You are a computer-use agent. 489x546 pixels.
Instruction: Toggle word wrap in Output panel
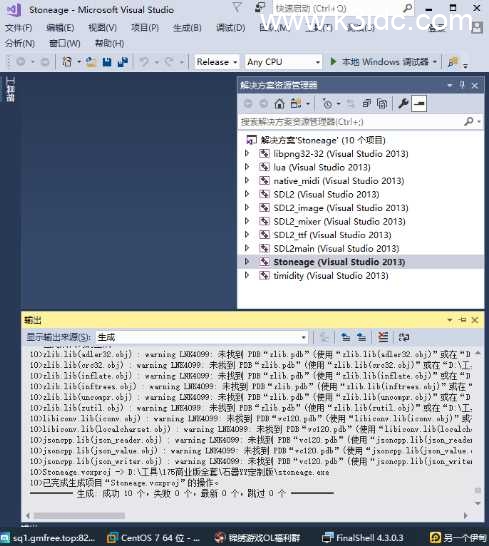[403, 337]
